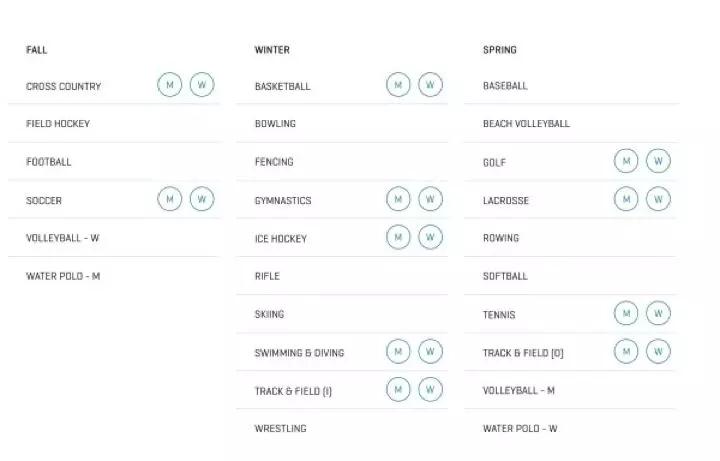Choose Ice Hockey W circle icon
The height and width of the screenshot is (461, 720).
click(430, 237)
